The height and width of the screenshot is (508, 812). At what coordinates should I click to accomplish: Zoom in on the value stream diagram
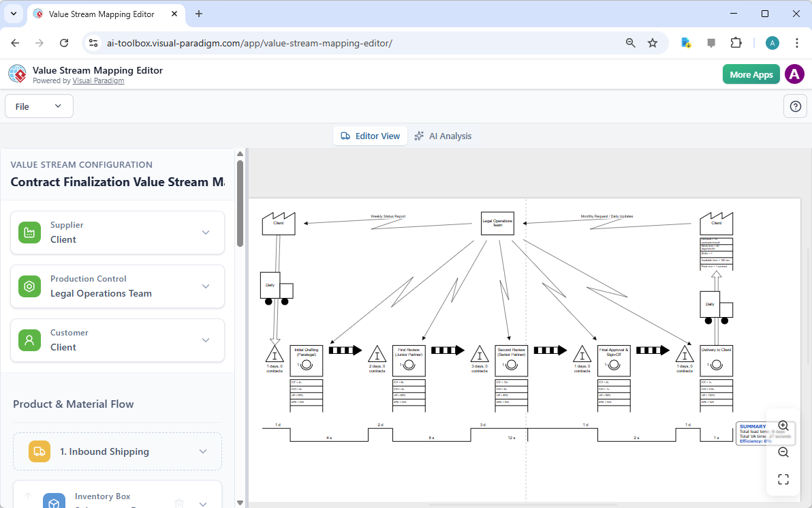(x=783, y=425)
